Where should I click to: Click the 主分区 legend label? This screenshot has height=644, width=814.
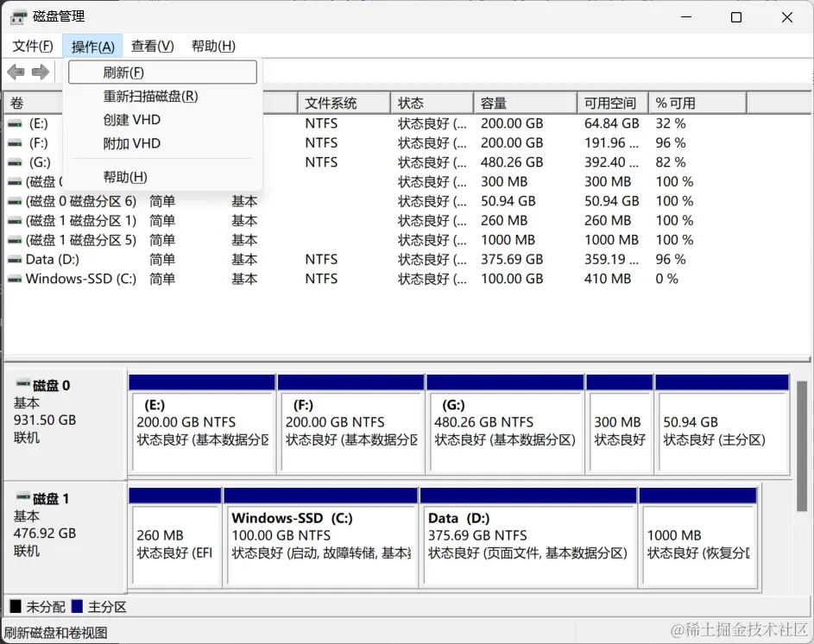pyautogui.click(x=107, y=607)
